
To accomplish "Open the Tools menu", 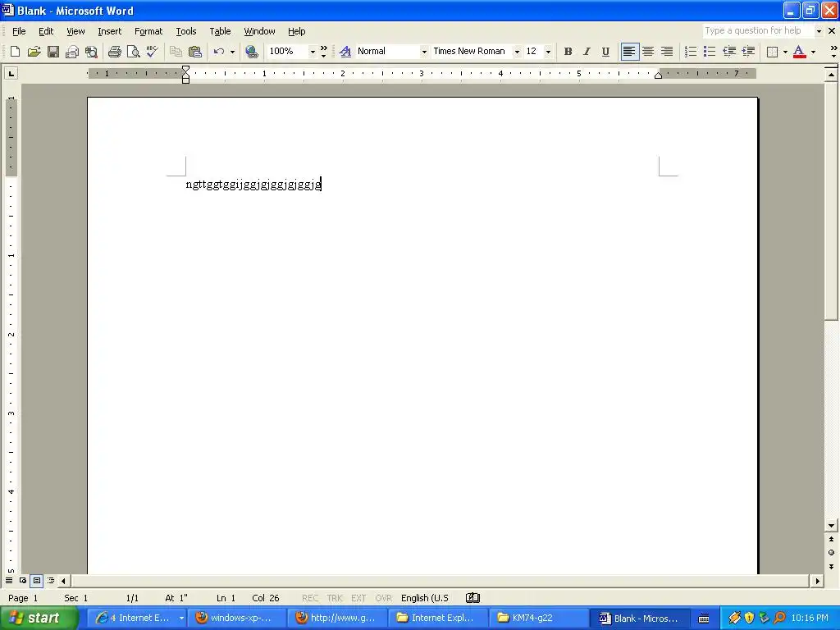I will tap(186, 31).
